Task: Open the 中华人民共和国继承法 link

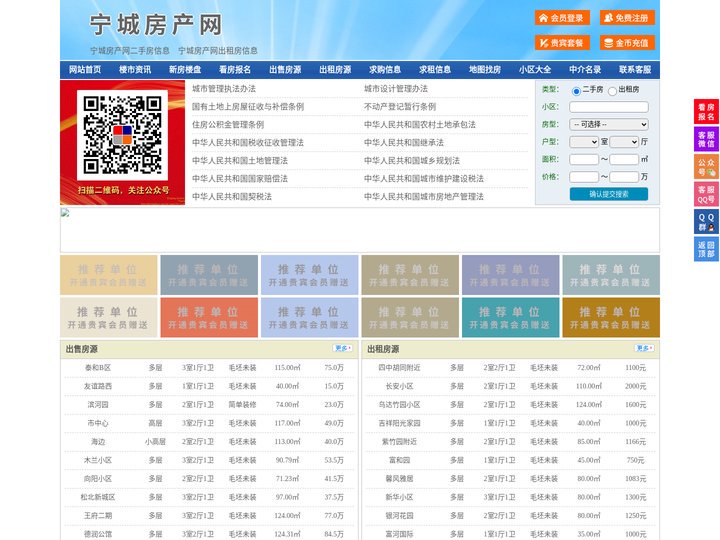Action: 404,142
